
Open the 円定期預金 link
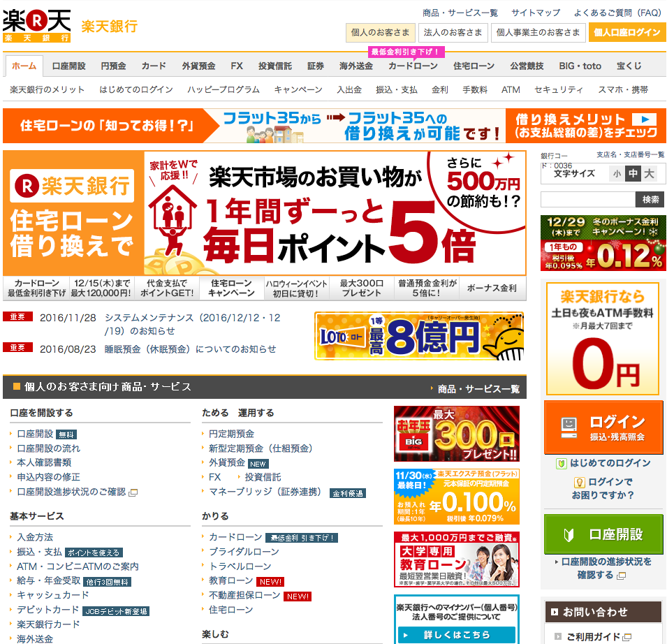pyautogui.click(x=231, y=434)
